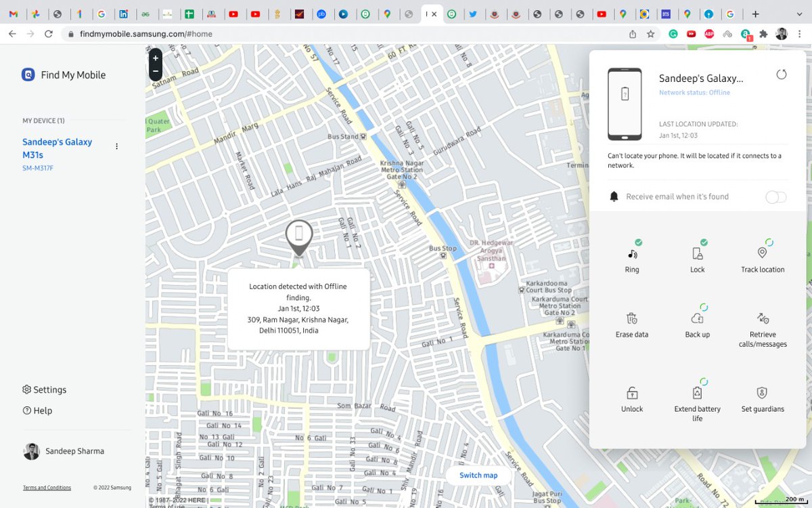Refresh device status in the Sandeep's Galaxy panel
Screen dimensions: 812x508
[x=782, y=75]
